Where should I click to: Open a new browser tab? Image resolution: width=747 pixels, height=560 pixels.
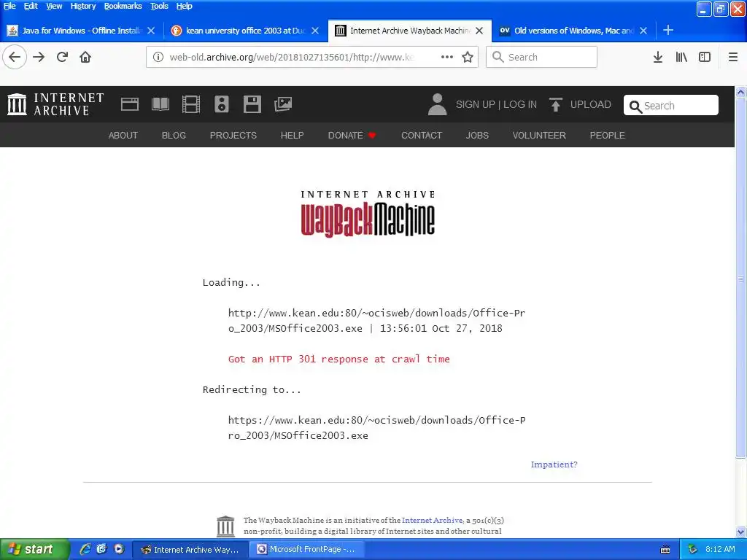click(668, 30)
